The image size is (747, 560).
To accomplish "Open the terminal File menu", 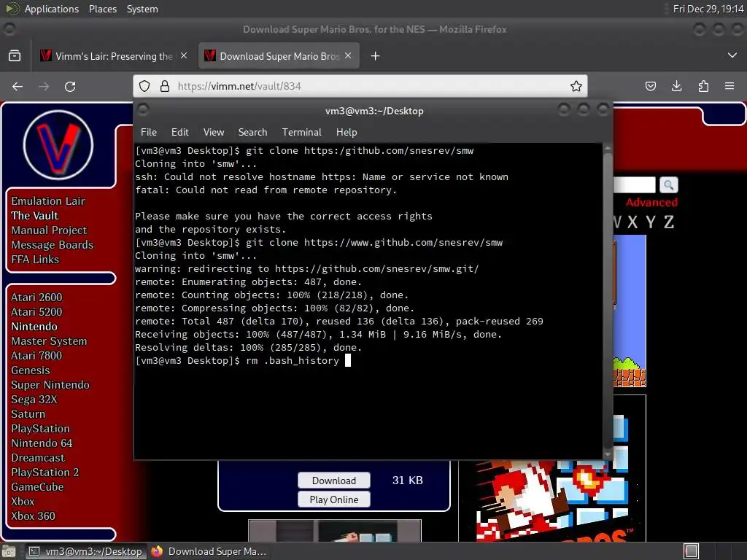I will [149, 133].
